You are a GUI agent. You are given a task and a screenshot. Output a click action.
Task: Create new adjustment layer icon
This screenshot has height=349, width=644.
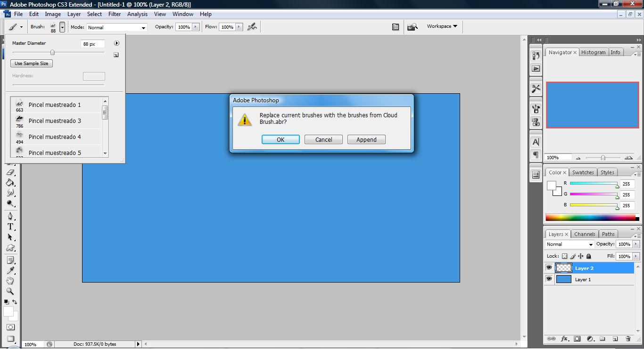pos(590,339)
